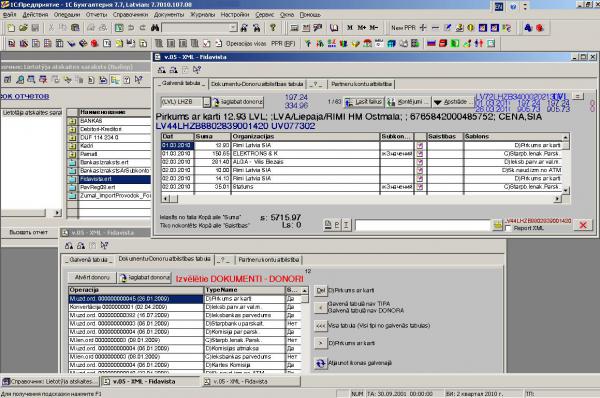The width and height of the screenshot is (600, 398).
Task: Select the Galvenā tabula tab in front window
Action: [181, 83]
